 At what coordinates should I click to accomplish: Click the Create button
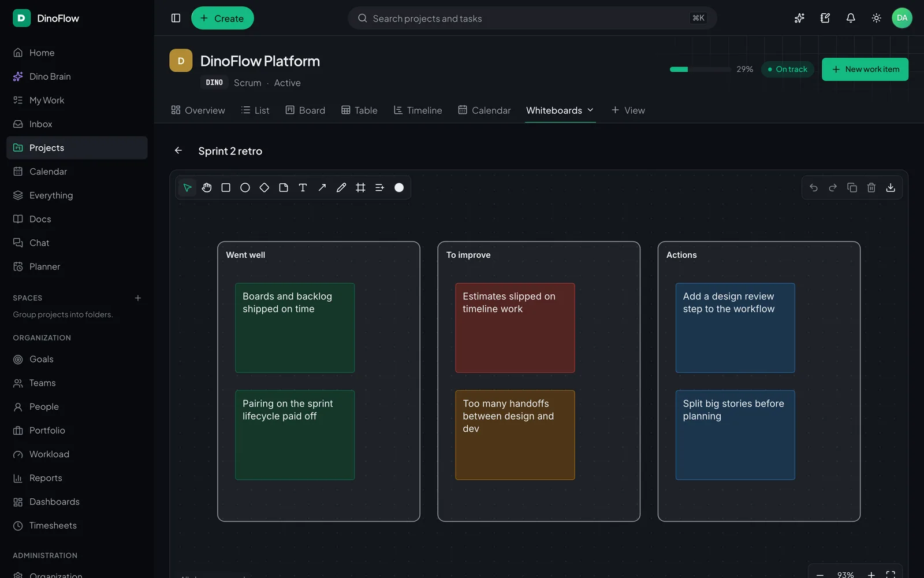(x=222, y=18)
